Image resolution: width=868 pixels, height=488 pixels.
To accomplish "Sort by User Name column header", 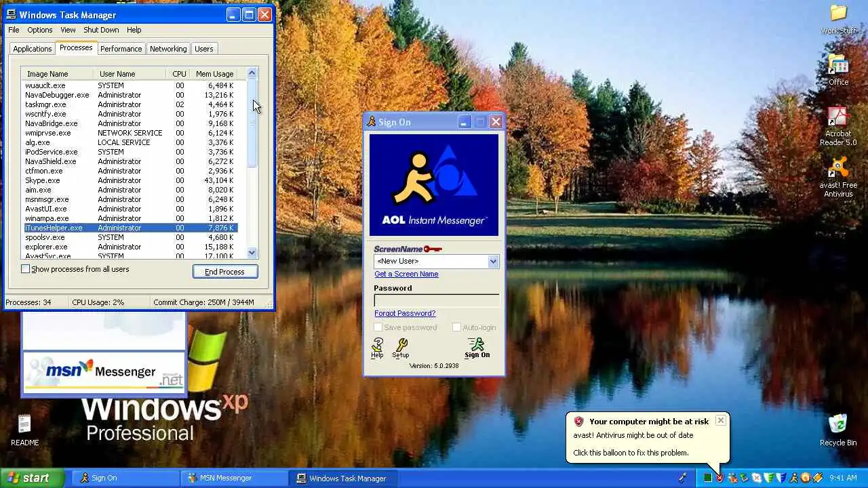I will point(130,74).
